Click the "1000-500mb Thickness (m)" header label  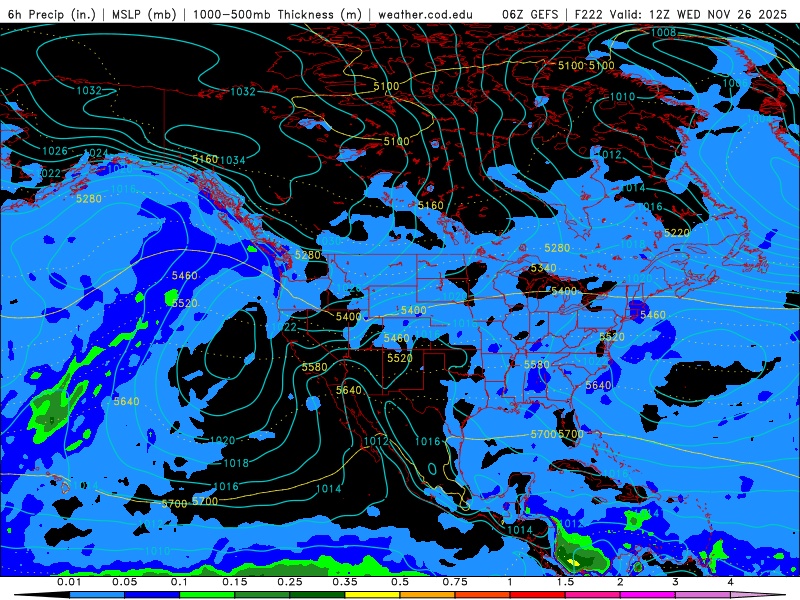click(x=277, y=14)
